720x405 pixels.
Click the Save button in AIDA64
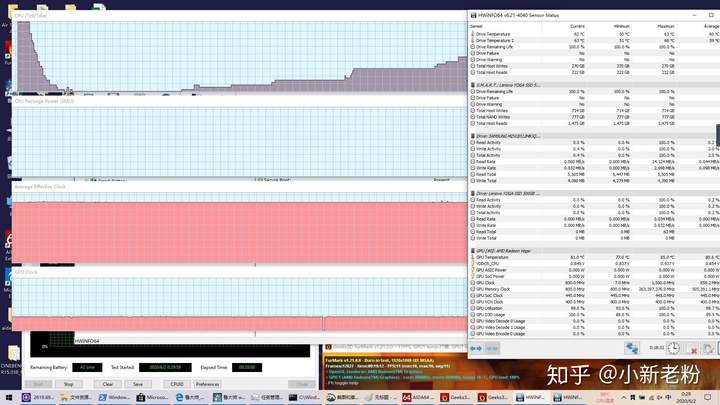(138, 384)
